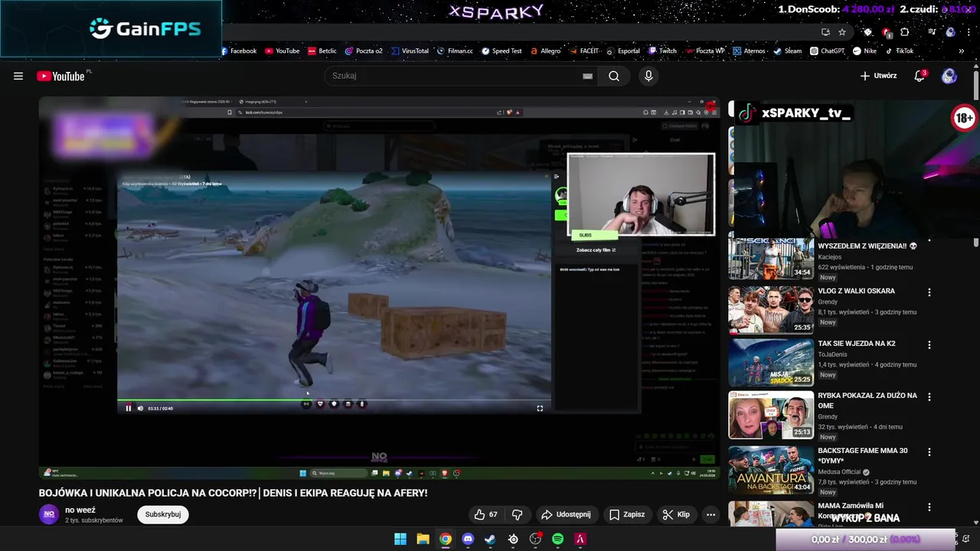Focus the Szukaj search field
Viewport: 980px width, 551px height.
[x=452, y=76]
